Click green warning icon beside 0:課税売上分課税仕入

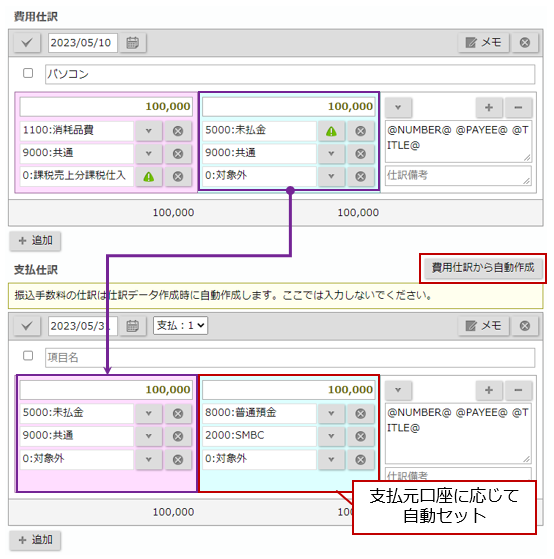pyautogui.click(x=149, y=176)
